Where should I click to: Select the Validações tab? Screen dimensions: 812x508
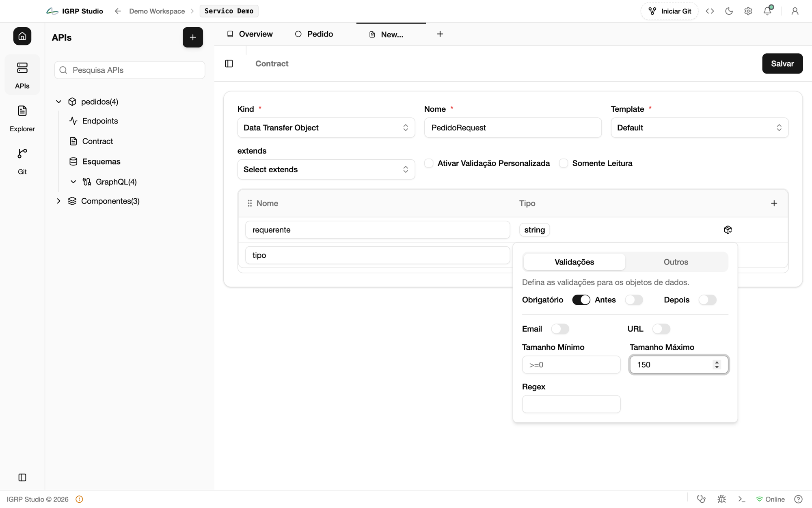point(574,262)
